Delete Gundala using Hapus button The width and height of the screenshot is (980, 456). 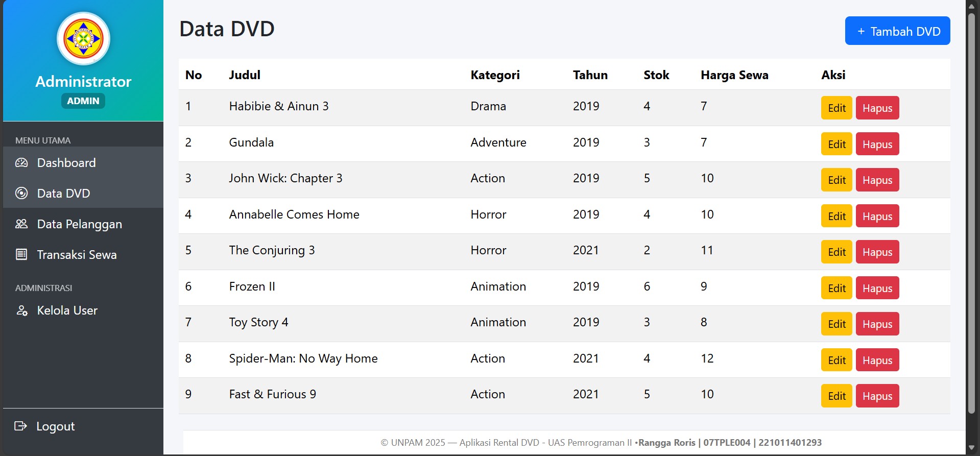tap(877, 144)
